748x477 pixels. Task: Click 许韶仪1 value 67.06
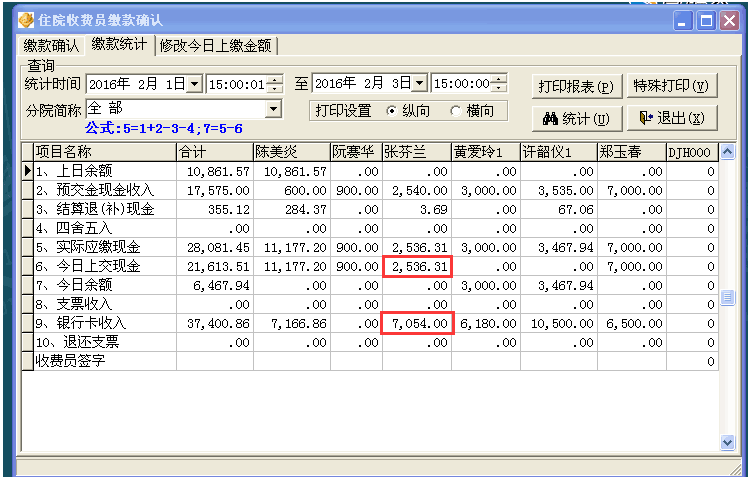[x=559, y=209]
